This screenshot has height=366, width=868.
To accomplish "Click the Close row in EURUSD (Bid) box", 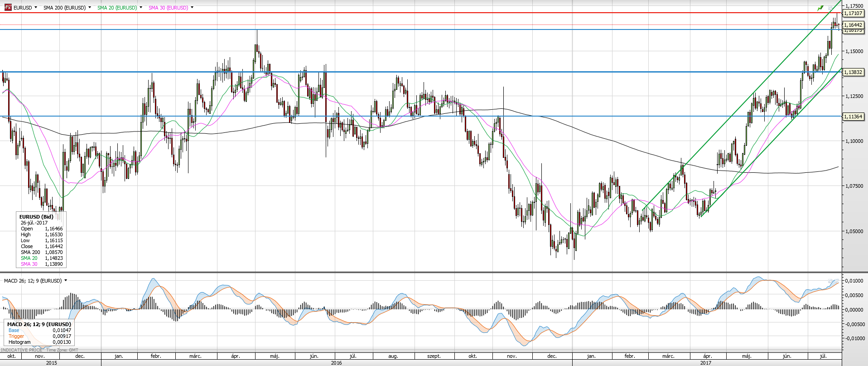I will [x=42, y=246].
